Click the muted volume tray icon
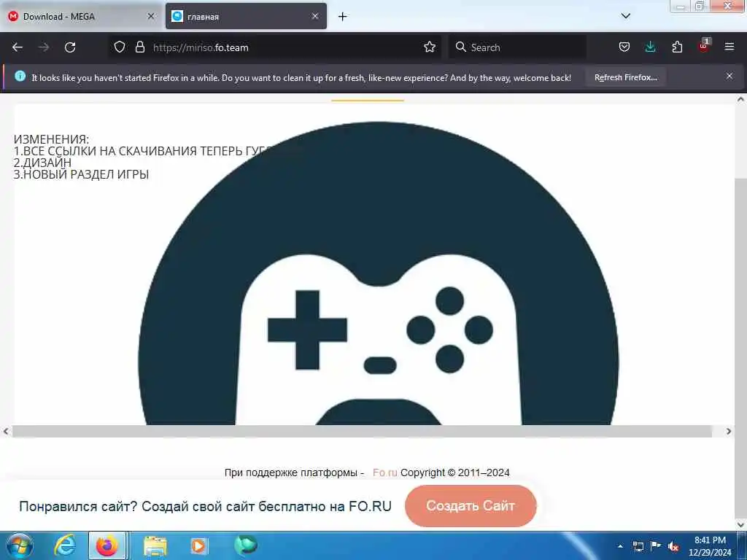Image resolution: width=747 pixels, height=560 pixels. [673, 546]
